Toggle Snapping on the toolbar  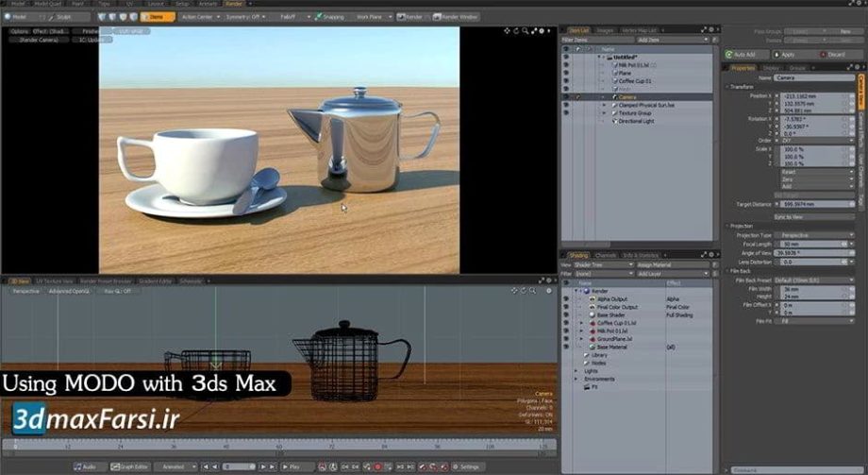point(329,17)
